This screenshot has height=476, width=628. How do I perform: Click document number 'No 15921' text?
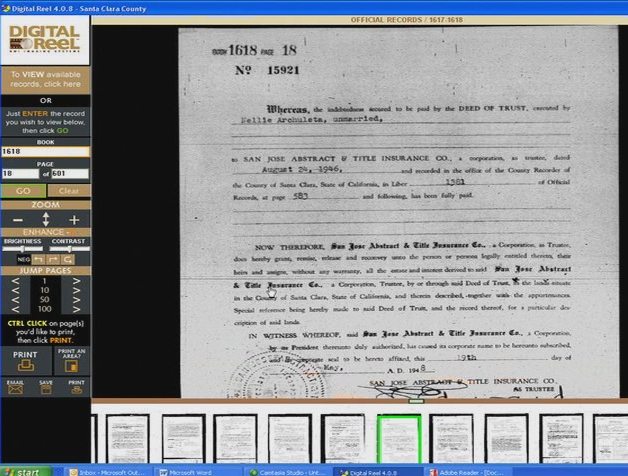267,70
